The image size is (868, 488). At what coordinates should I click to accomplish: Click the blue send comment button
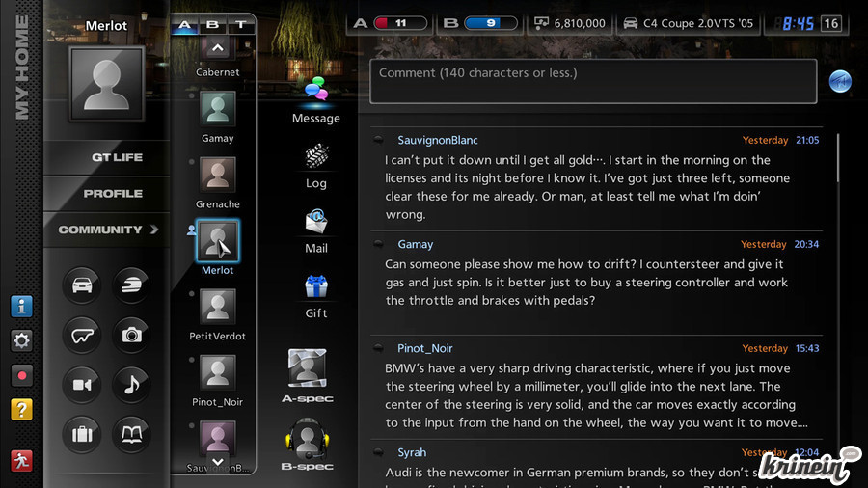pos(840,82)
